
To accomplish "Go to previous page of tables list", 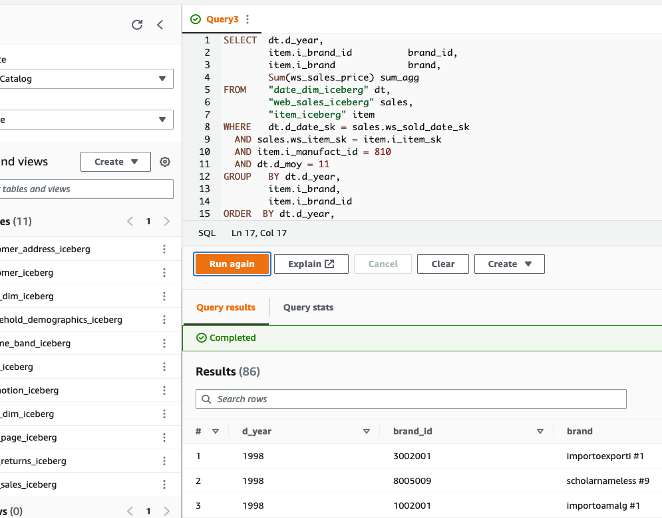I will pyautogui.click(x=130, y=221).
